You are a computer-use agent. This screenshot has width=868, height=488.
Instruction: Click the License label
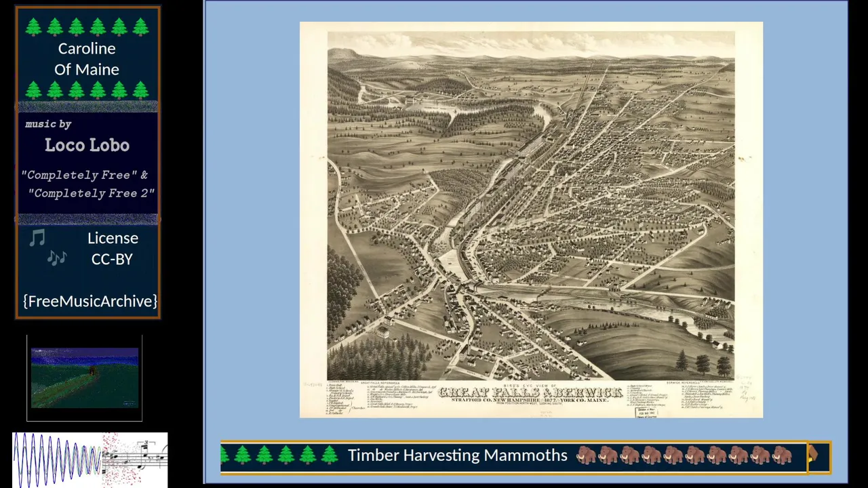[x=113, y=238]
